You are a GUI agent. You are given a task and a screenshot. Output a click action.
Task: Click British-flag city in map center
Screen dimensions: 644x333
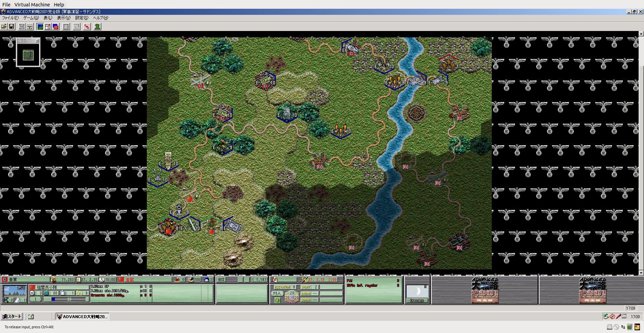(319, 161)
